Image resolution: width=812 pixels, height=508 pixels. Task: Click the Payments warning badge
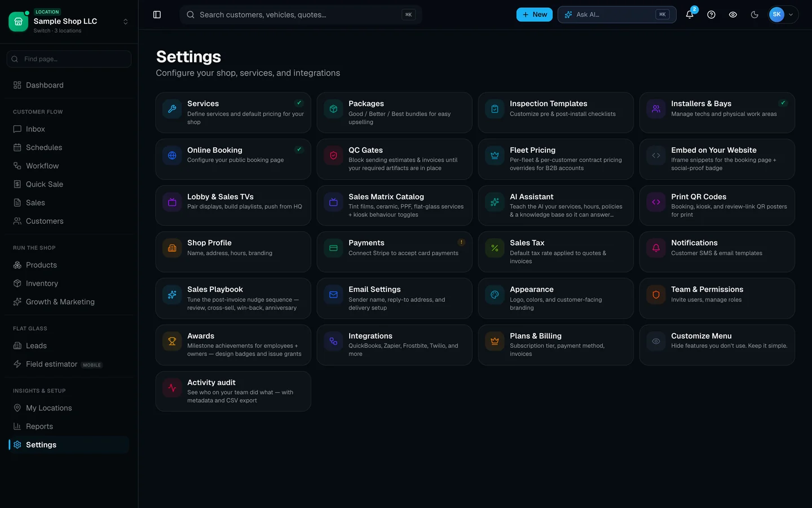click(461, 242)
